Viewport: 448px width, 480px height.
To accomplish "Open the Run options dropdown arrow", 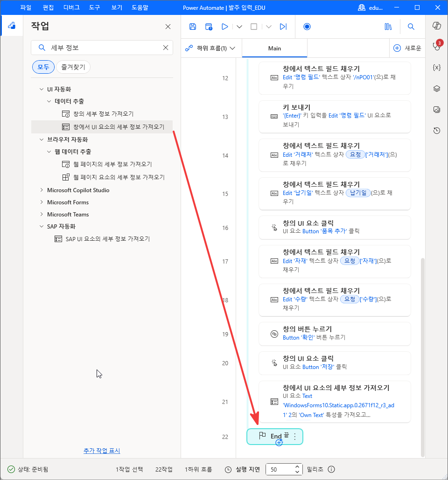I will 239,27.
